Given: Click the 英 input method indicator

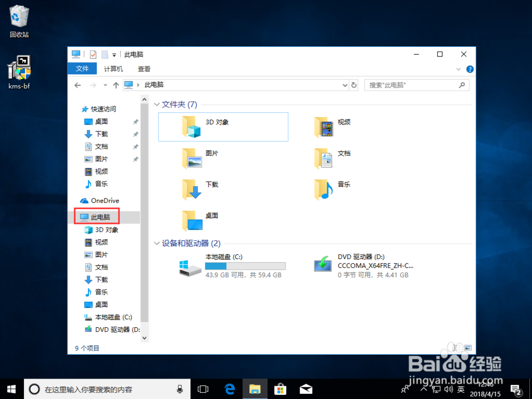Looking at the screenshot, I should pyautogui.click(x=461, y=389).
